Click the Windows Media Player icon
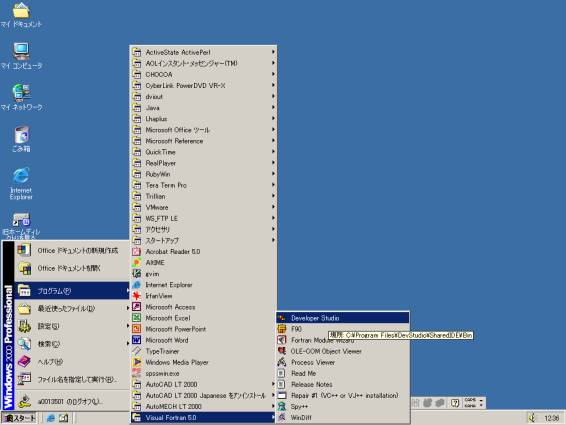 pyautogui.click(x=136, y=362)
